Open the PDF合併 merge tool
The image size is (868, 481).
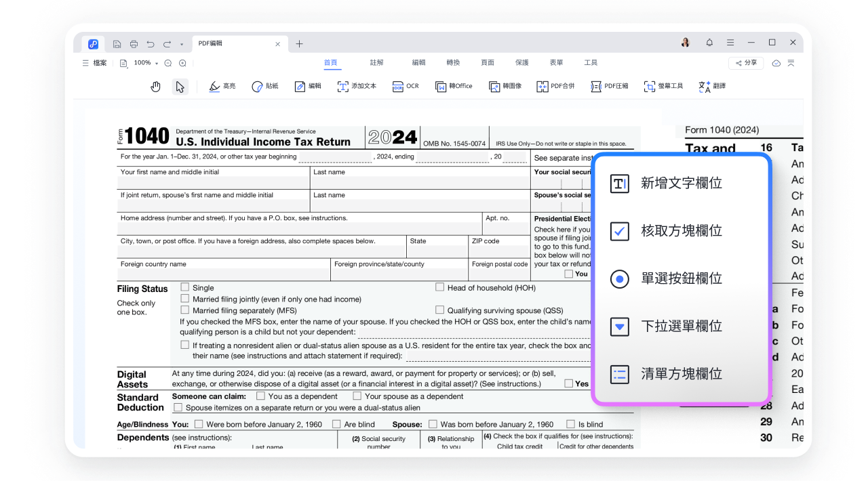555,87
